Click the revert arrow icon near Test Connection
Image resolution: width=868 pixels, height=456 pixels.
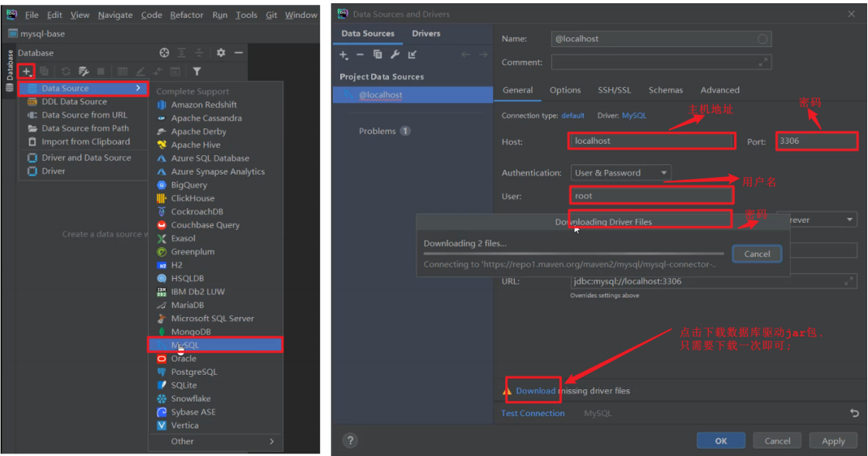point(854,413)
